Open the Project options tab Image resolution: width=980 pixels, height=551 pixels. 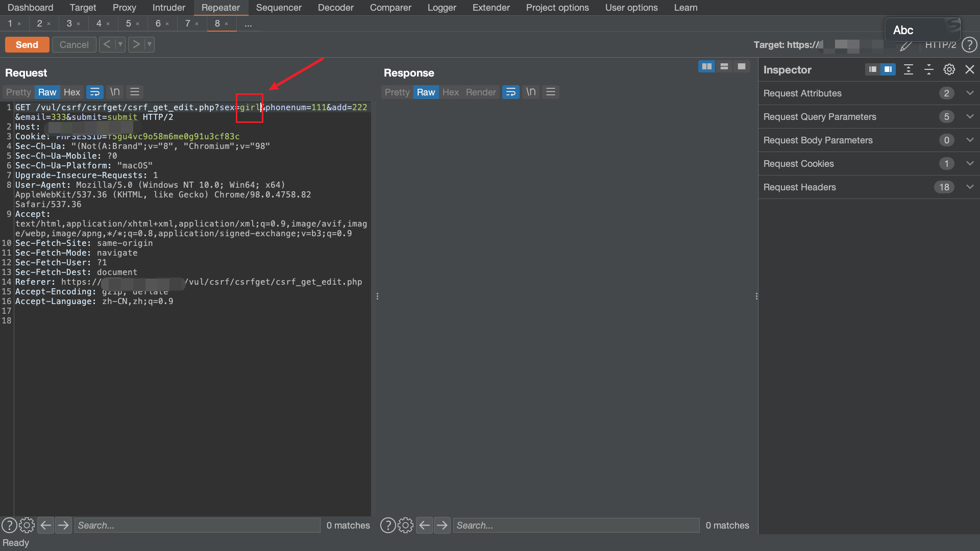(557, 8)
